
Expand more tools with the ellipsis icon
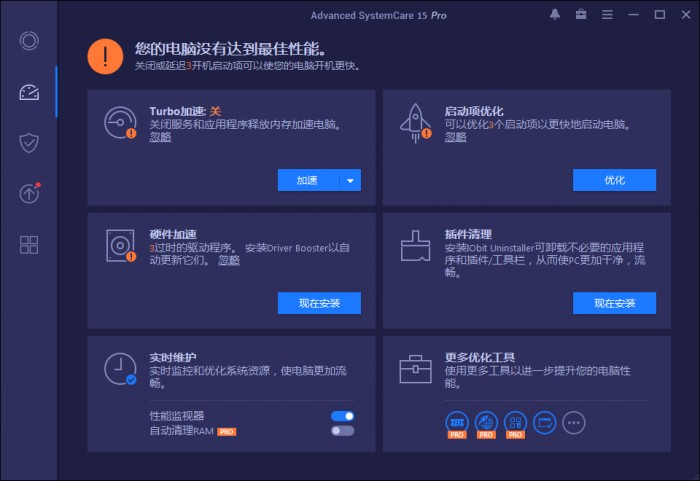tap(573, 422)
